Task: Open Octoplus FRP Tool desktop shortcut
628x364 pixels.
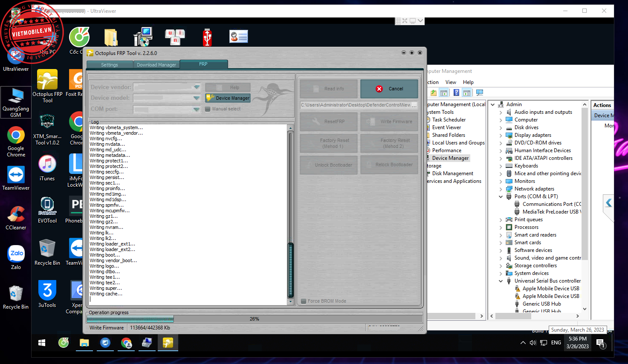Action: point(47,86)
